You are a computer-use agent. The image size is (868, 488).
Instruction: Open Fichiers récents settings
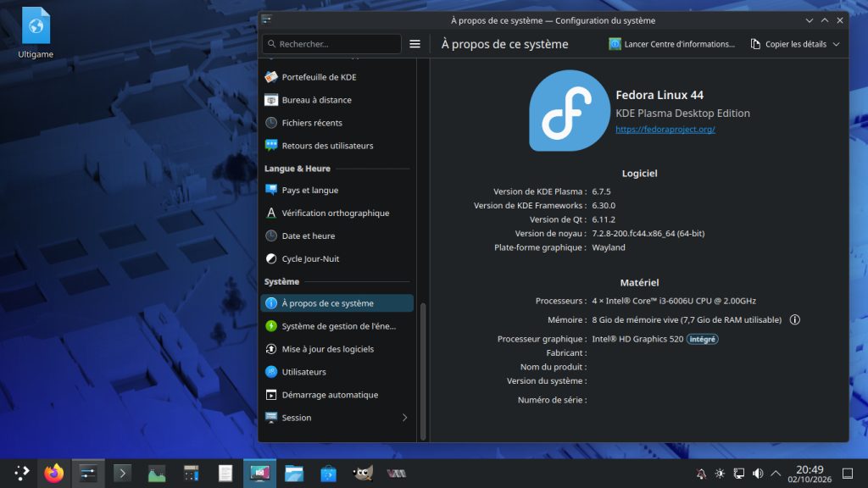tap(337, 123)
